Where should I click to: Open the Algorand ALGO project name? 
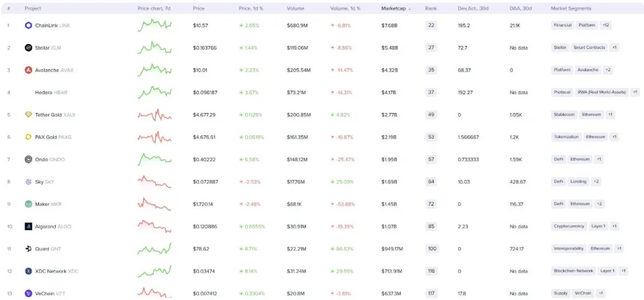coord(53,227)
